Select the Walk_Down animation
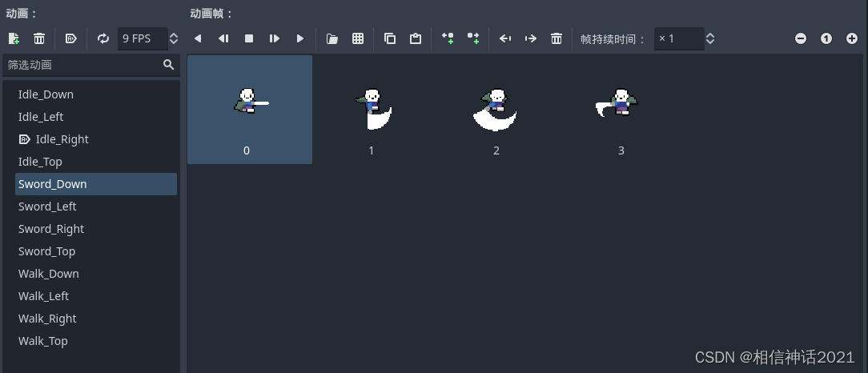 coord(96,274)
